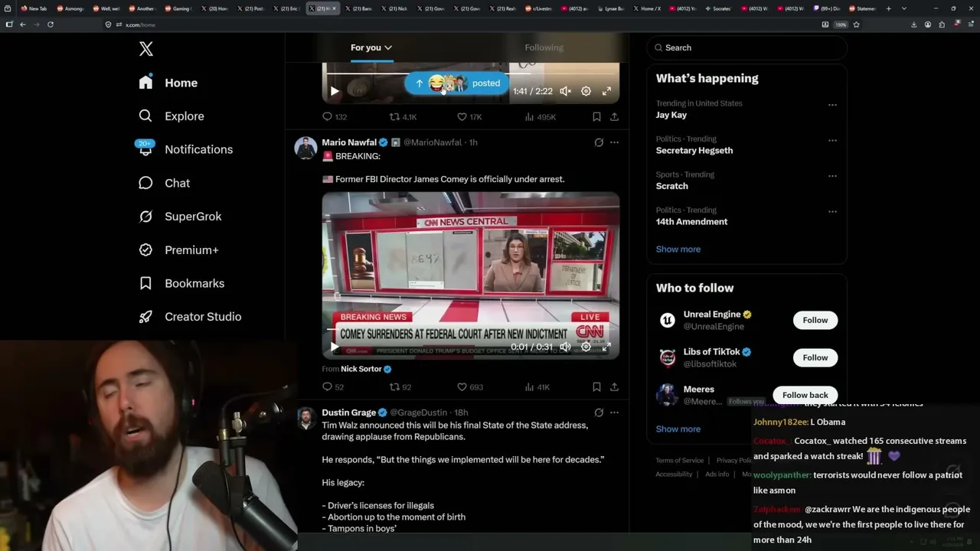Reload the page in the browser toolbar
This screenshot has width=980, height=551.
51,24
